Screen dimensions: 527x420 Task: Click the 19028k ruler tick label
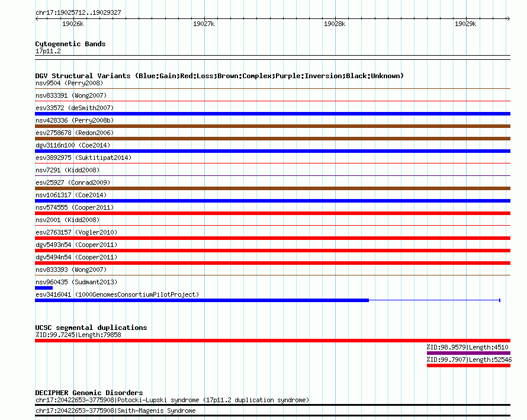tap(335, 24)
